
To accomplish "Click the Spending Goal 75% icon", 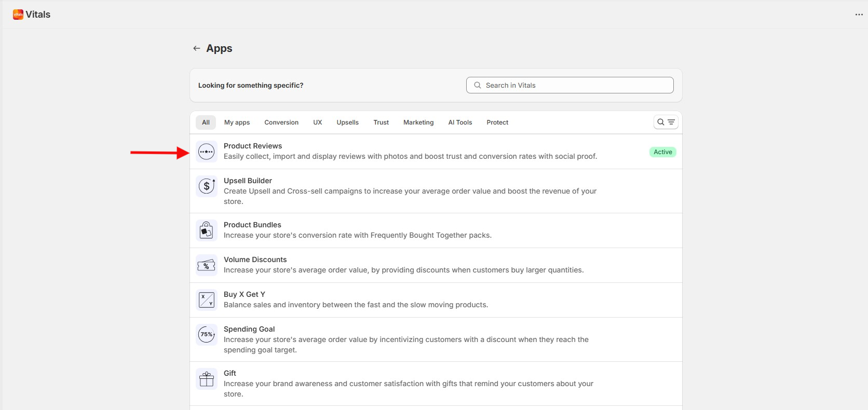I will tap(207, 335).
